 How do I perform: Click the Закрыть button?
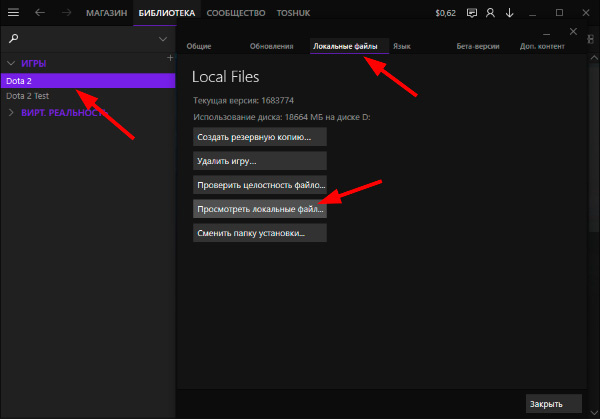pos(554,404)
